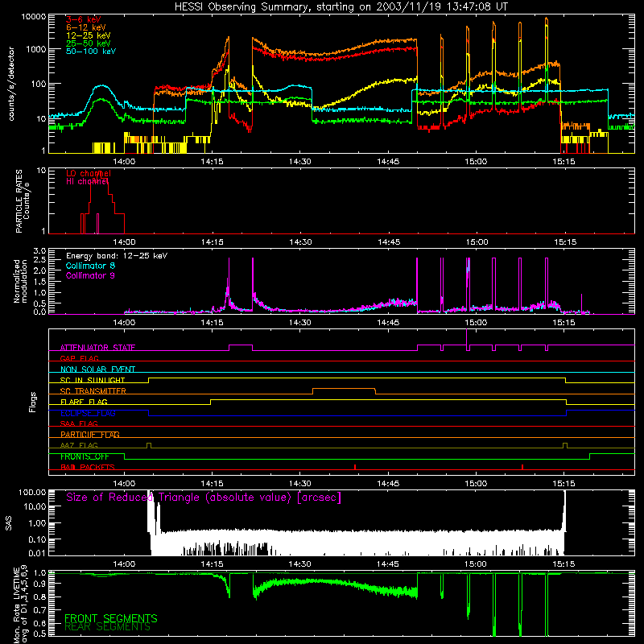Click the Size of Reduced Triangle caption

204,497
